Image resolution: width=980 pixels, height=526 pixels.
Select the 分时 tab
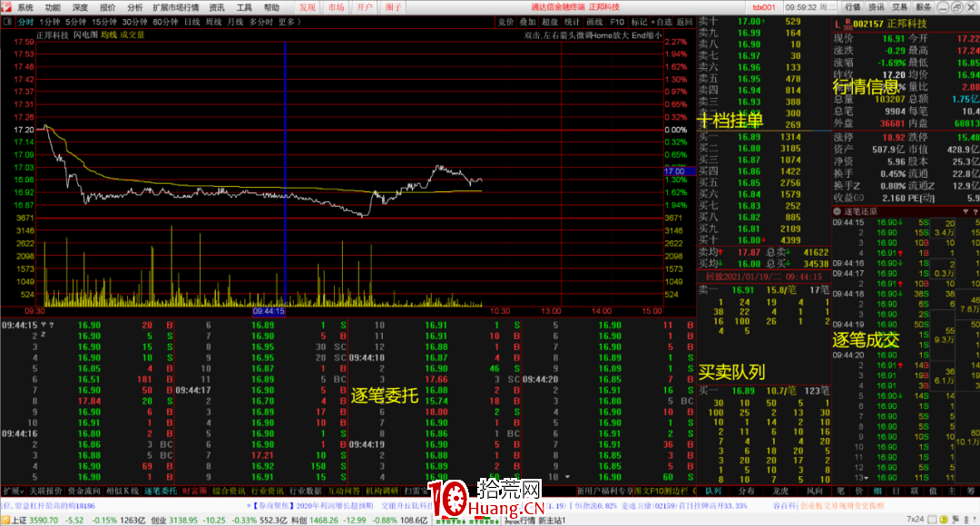tap(25, 22)
